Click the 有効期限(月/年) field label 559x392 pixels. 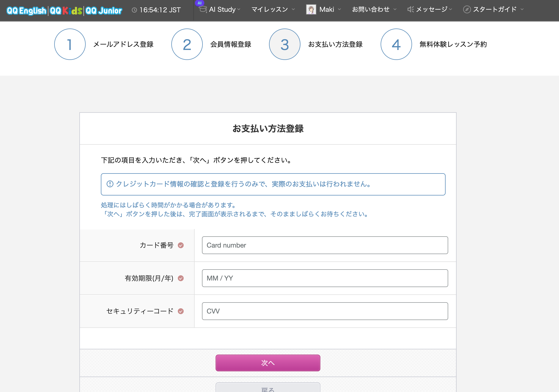click(x=149, y=278)
